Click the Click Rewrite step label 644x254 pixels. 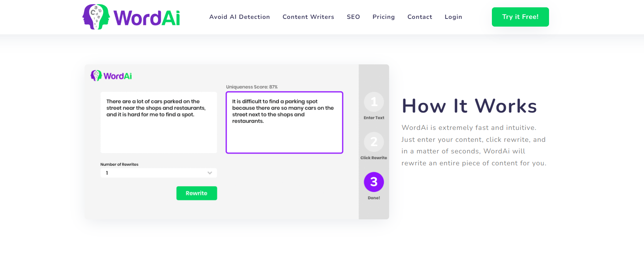point(374,158)
